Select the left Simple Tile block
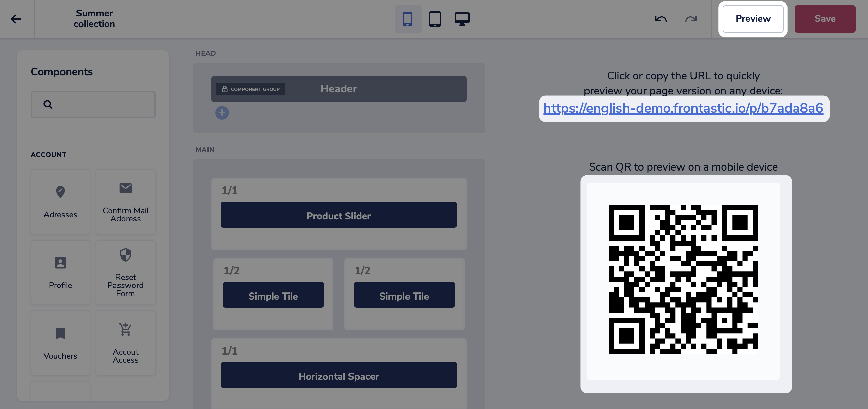The height and width of the screenshot is (409, 868). (x=273, y=295)
